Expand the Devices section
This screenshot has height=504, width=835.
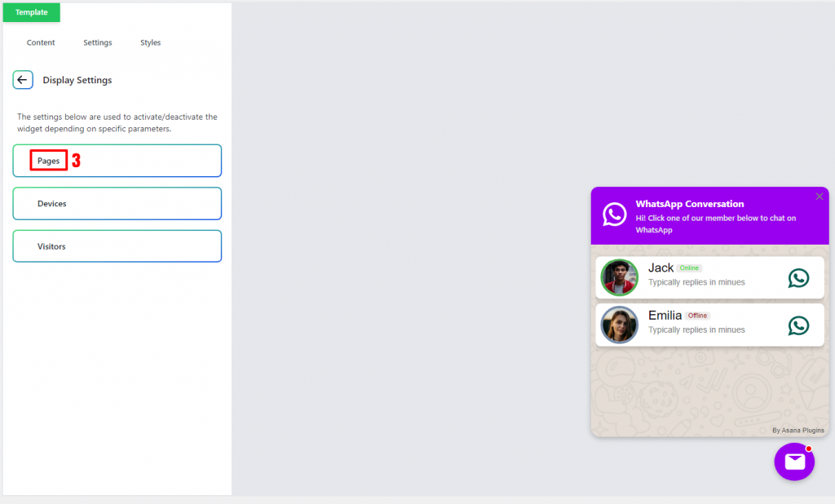point(117,203)
